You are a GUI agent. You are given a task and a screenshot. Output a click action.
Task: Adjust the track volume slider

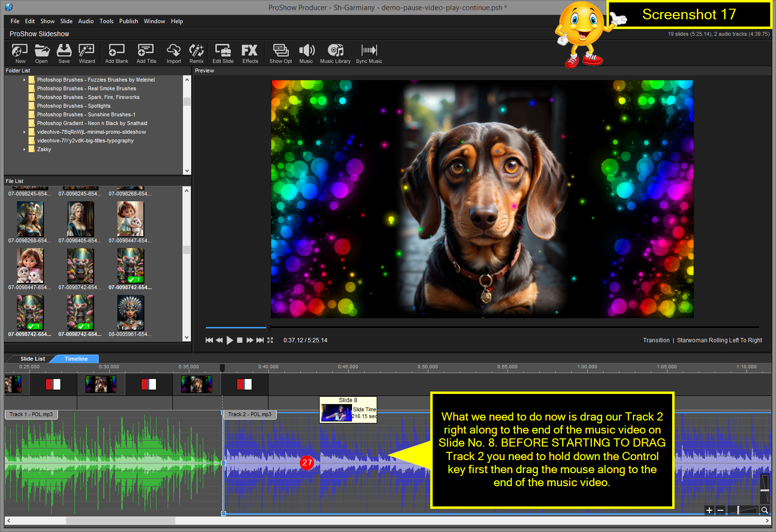pyautogui.click(x=764, y=490)
